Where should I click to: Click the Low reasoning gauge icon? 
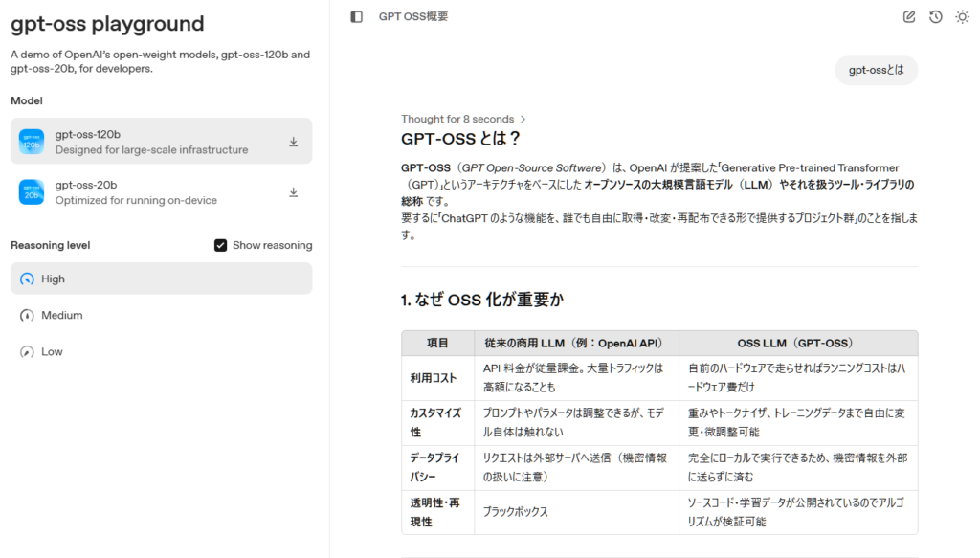click(27, 352)
